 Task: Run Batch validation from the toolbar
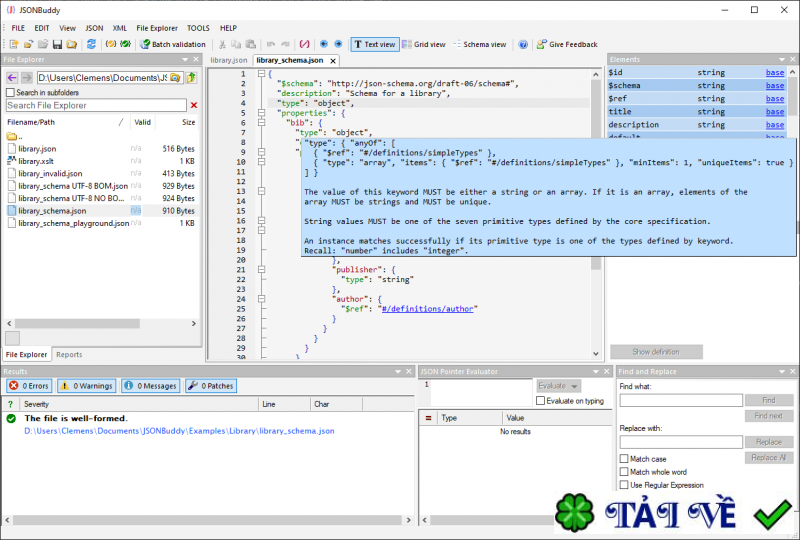click(172, 44)
